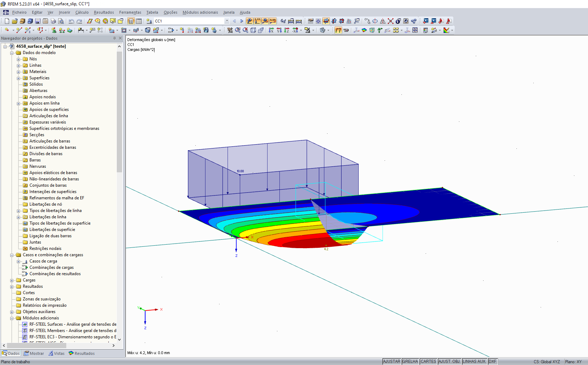Click the red X delete selection icon
The height and width of the screenshot is (365, 588).
click(391, 21)
